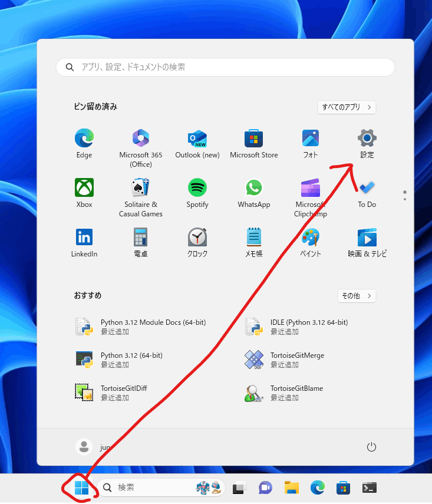Open Terminal from the taskbar
This screenshot has height=504, width=432.
pos(370,487)
